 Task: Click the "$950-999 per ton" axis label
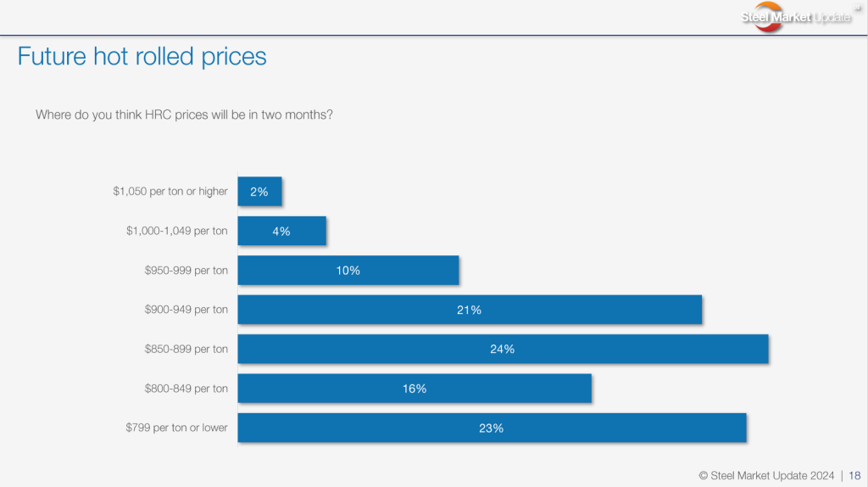186,271
